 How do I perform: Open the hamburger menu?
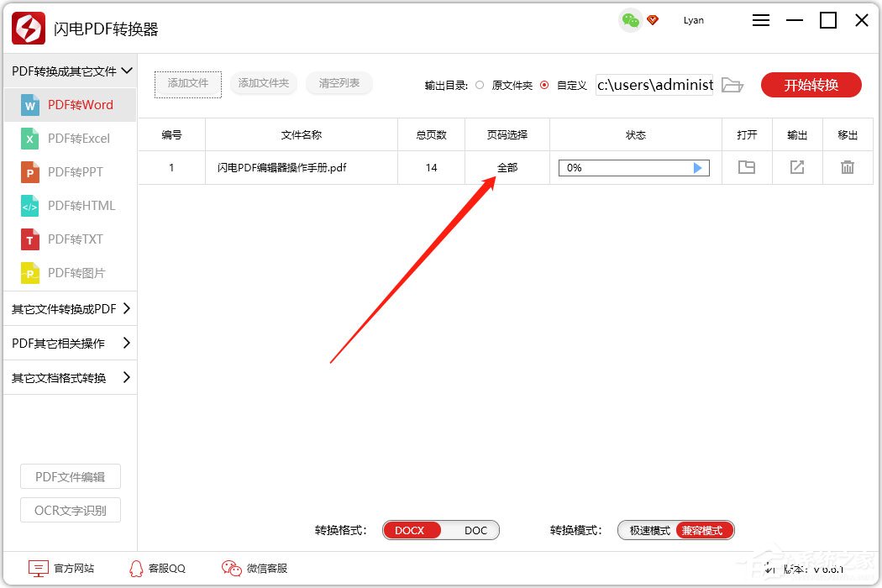760,19
